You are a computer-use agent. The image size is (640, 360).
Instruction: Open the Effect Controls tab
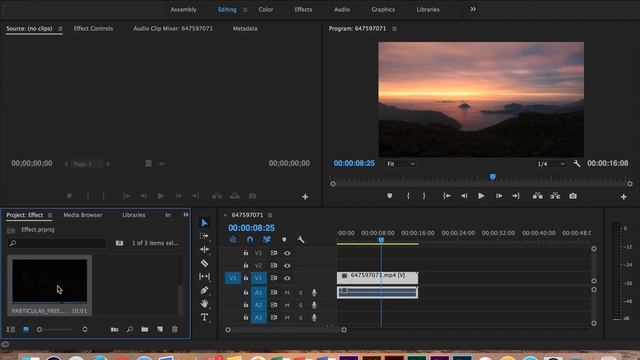(x=93, y=29)
